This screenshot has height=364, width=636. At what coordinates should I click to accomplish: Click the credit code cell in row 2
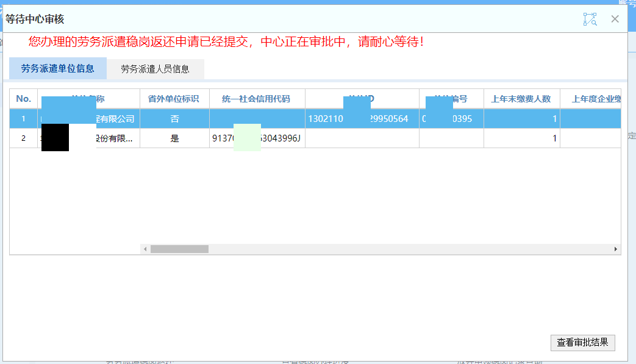pyautogui.click(x=257, y=138)
